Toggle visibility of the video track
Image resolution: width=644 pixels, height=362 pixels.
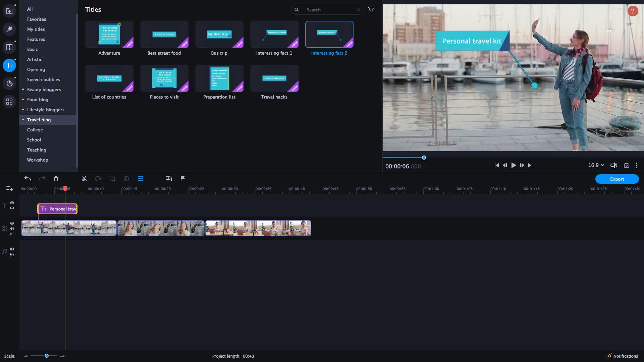(x=12, y=223)
